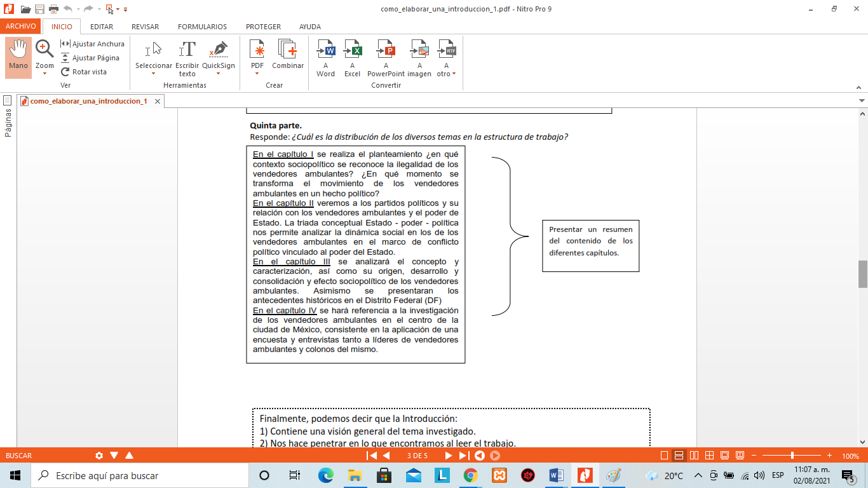Go to the next page

pos(448,456)
